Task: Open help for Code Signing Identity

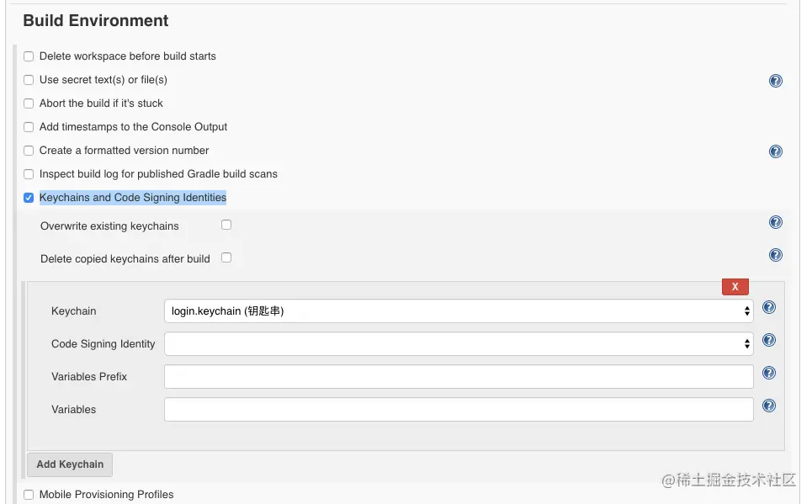Action: pyautogui.click(x=768, y=341)
